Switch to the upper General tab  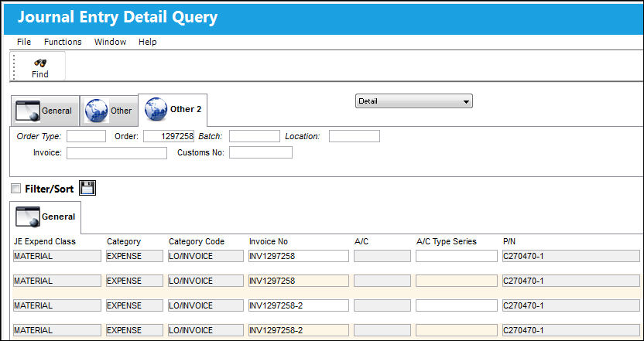(45, 111)
